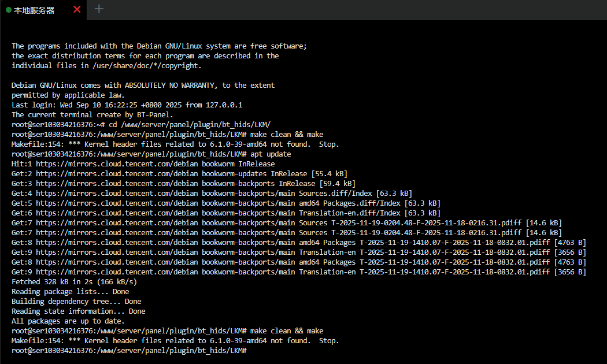This screenshot has height=364, width=607.
Task: Click the empty tab bar area
Action: pyautogui.click(x=289, y=10)
